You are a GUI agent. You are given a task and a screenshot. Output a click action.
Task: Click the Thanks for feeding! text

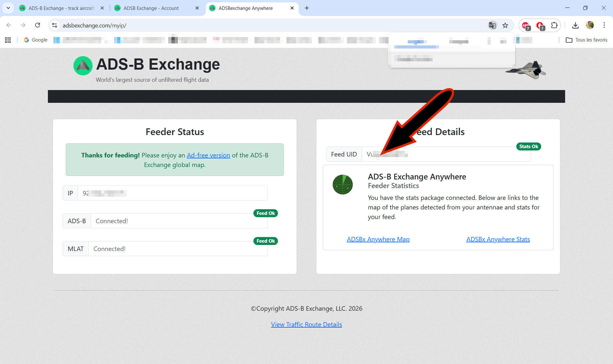click(110, 155)
